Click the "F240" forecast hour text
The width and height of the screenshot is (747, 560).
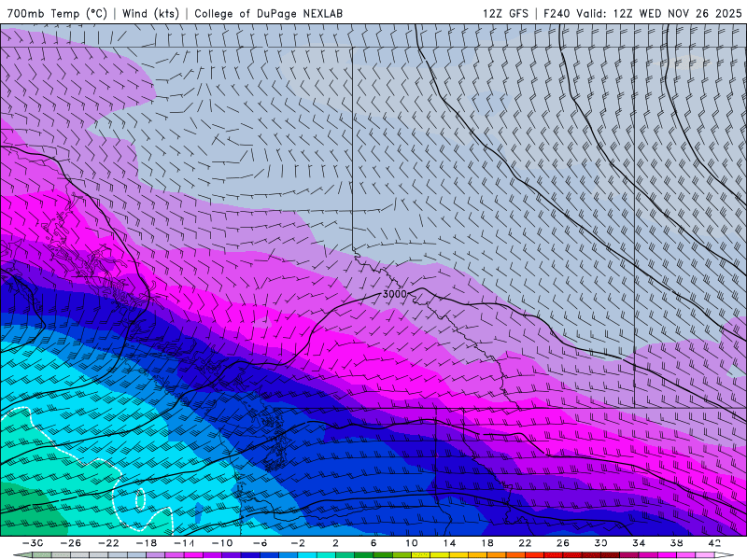(x=557, y=13)
